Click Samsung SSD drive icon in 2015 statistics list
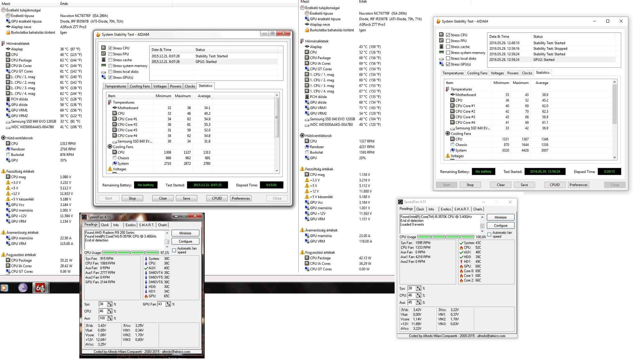 115,142
